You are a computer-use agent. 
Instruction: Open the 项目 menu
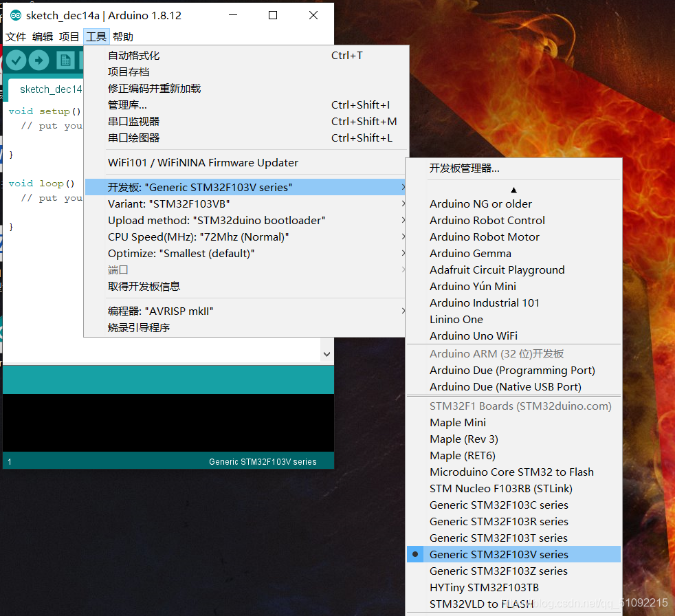69,36
